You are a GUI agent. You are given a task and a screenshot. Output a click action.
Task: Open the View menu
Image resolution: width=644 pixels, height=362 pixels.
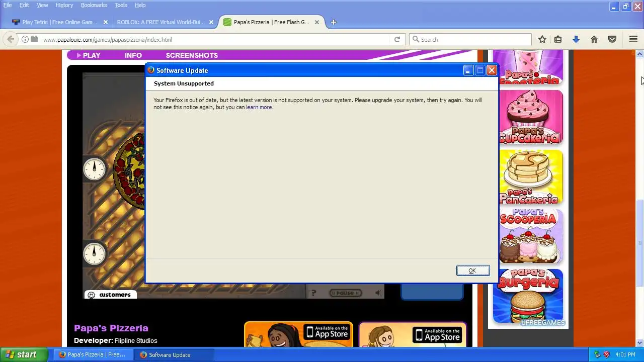42,5
